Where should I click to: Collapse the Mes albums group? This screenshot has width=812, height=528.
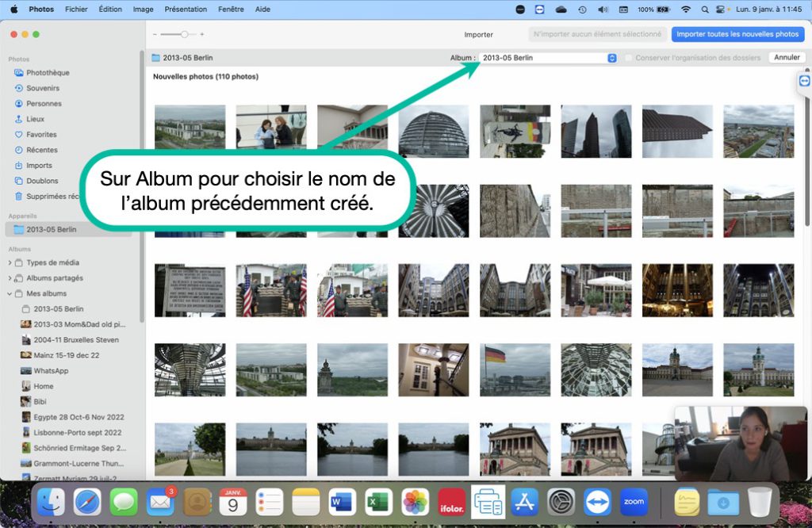tap(10, 293)
